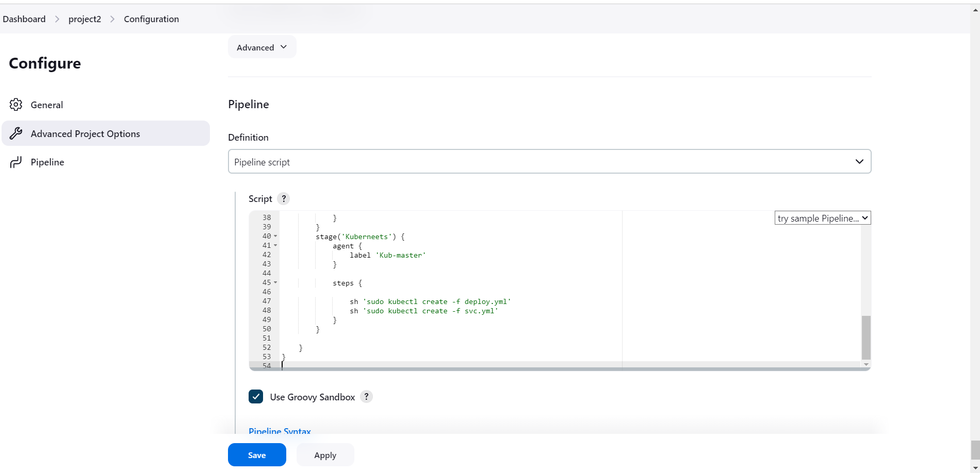980x473 pixels.
Task: Click the Advanced Project Options wrench icon
Action: pos(16,133)
